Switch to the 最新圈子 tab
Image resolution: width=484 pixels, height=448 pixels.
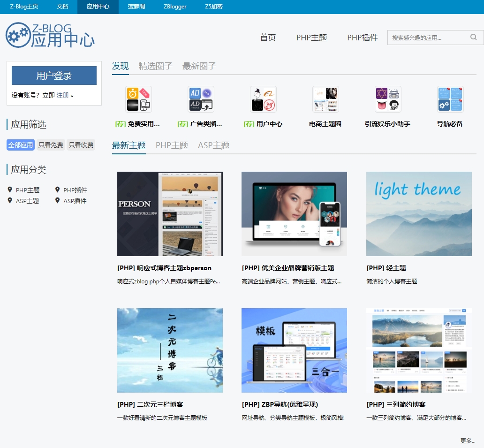(x=199, y=66)
